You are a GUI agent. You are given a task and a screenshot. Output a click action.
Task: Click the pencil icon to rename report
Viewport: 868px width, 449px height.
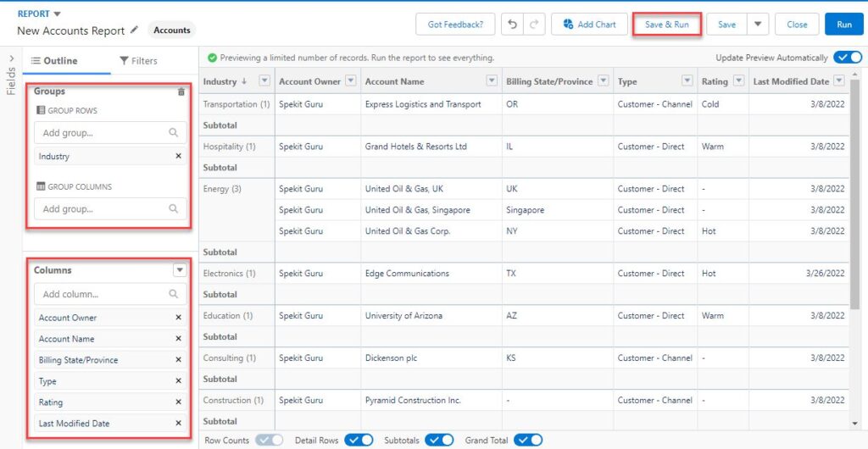(134, 30)
